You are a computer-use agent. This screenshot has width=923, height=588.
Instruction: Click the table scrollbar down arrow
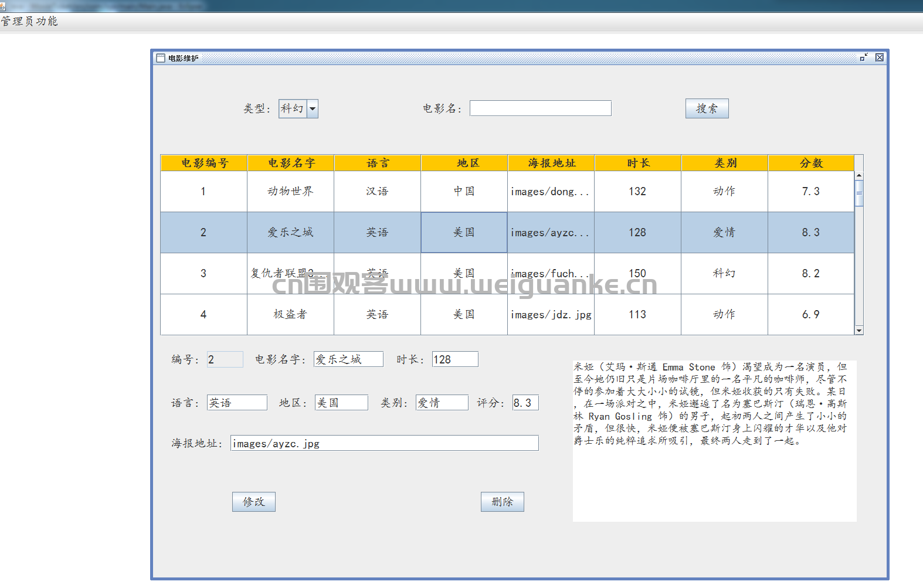click(859, 331)
